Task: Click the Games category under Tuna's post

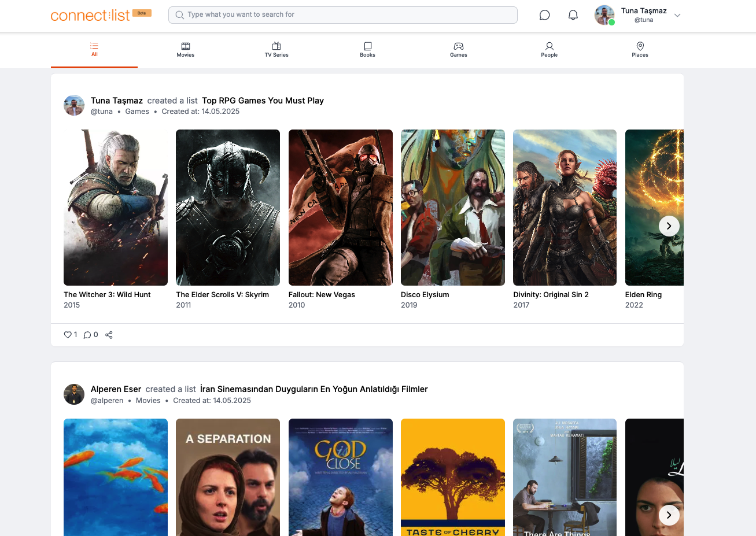Action: 137,112
